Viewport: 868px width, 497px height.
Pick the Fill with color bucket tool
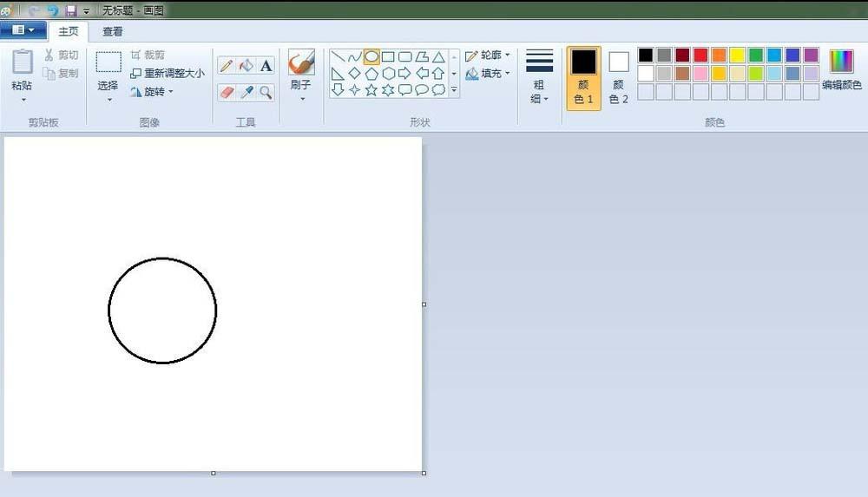tap(247, 66)
